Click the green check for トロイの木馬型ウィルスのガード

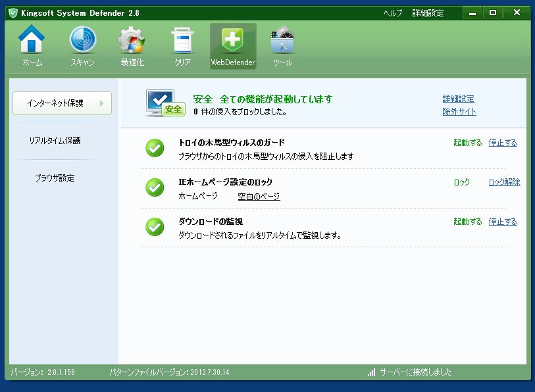point(155,148)
